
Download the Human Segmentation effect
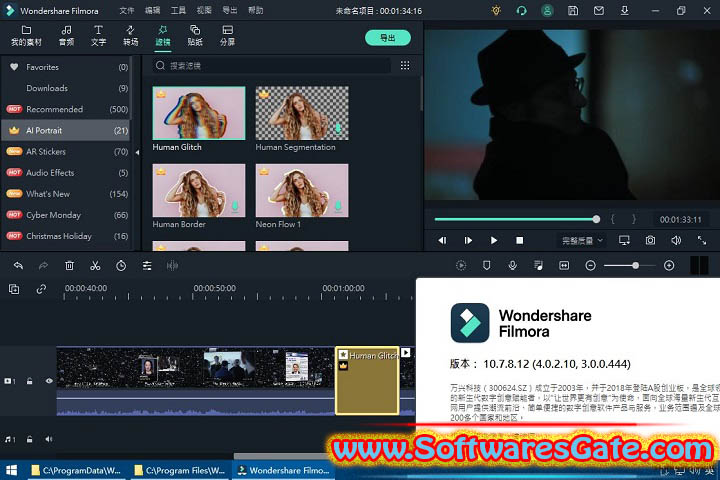tap(338, 129)
